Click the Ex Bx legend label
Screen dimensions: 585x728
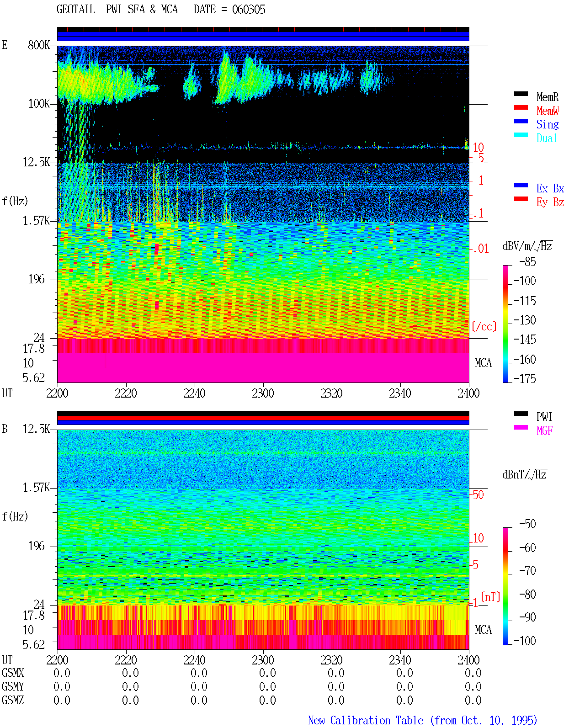click(x=550, y=188)
